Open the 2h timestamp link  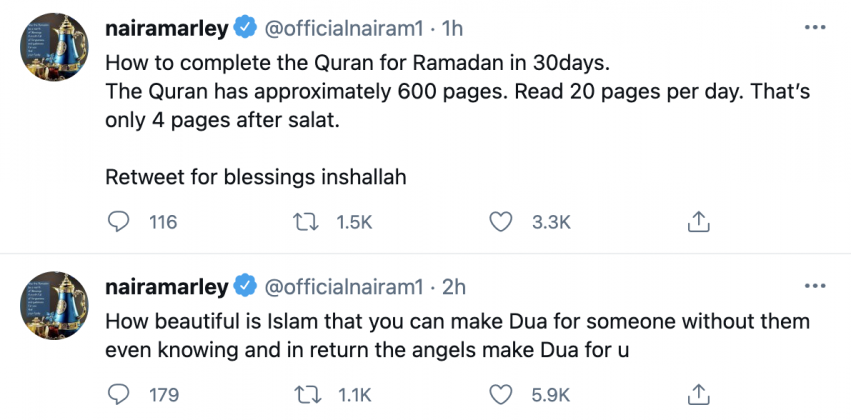454,287
